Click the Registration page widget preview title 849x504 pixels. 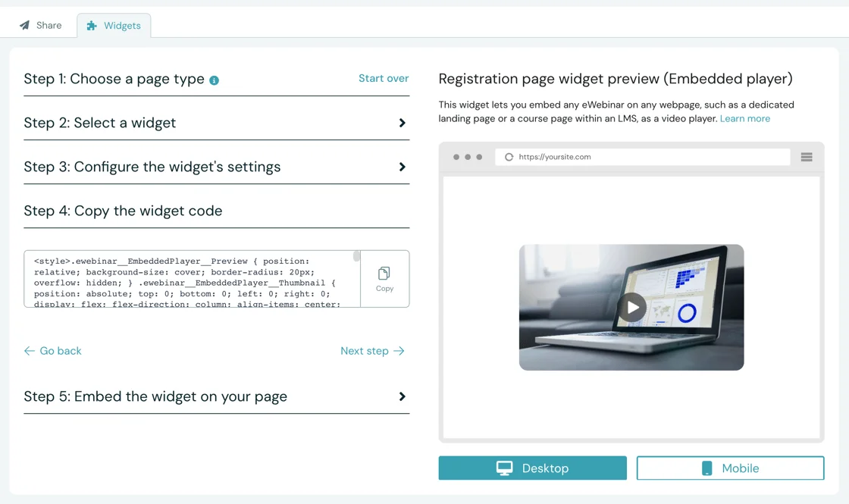[615, 79]
